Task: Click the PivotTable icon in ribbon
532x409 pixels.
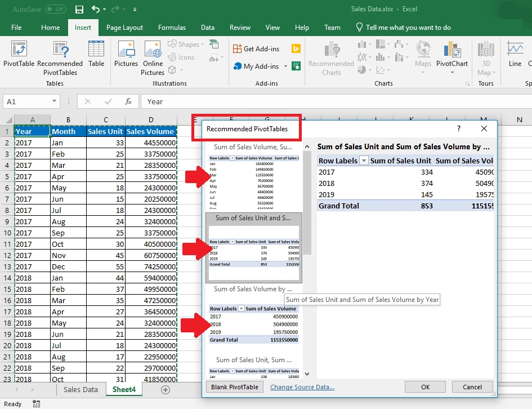Action: click(19, 54)
